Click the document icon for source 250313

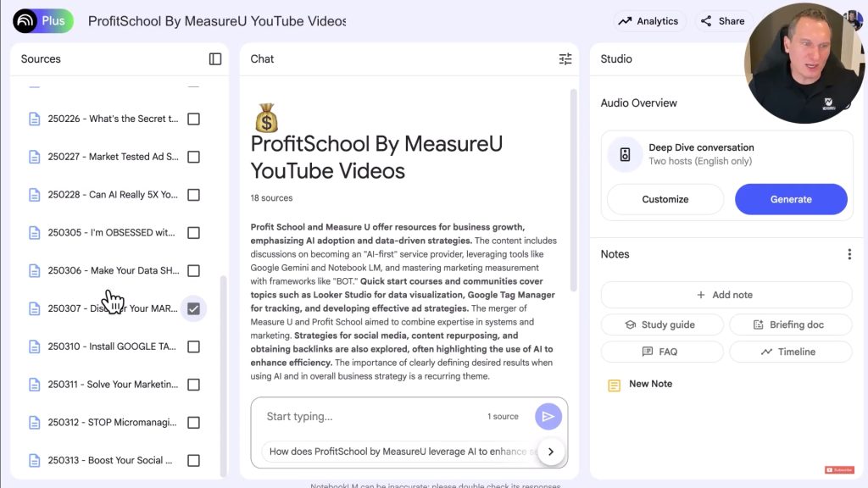click(x=34, y=460)
